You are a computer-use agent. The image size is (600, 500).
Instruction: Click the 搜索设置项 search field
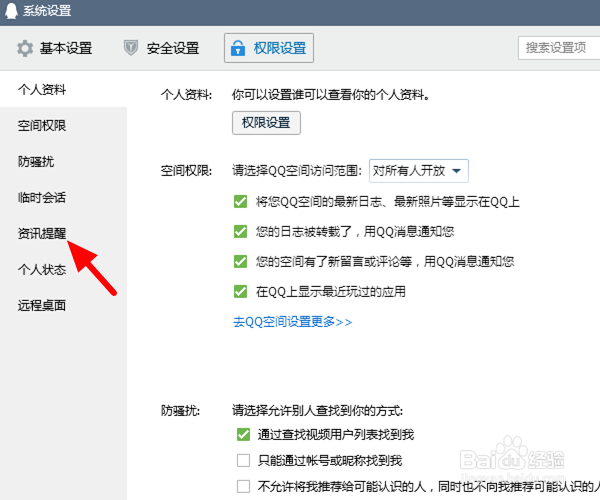point(559,48)
